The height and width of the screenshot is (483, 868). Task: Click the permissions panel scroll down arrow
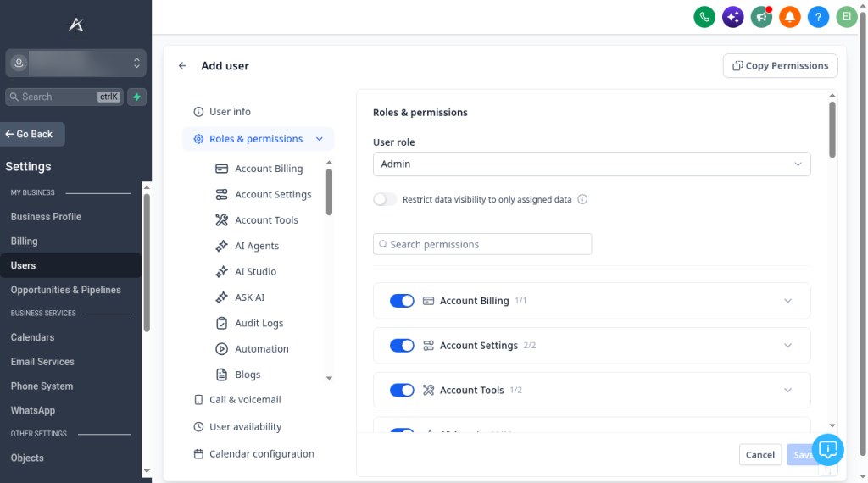[x=832, y=425]
